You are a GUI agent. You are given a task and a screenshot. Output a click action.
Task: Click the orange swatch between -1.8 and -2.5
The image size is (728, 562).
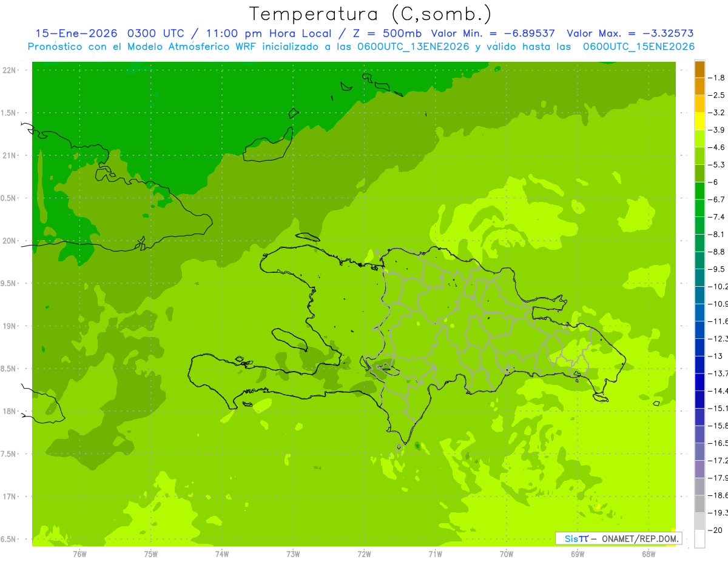point(699,87)
